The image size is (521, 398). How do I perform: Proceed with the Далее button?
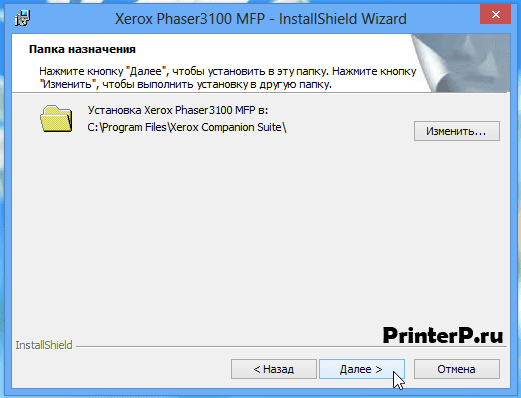[362, 369]
